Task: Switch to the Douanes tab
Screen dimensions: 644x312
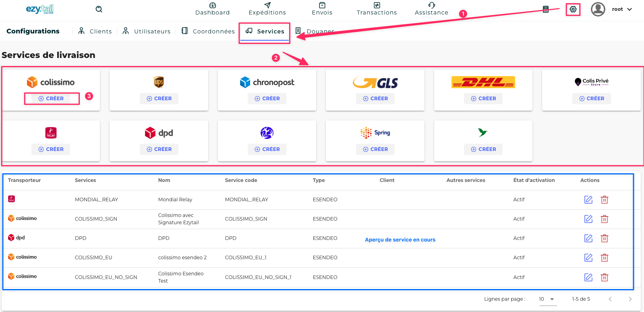Action: click(x=315, y=31)
